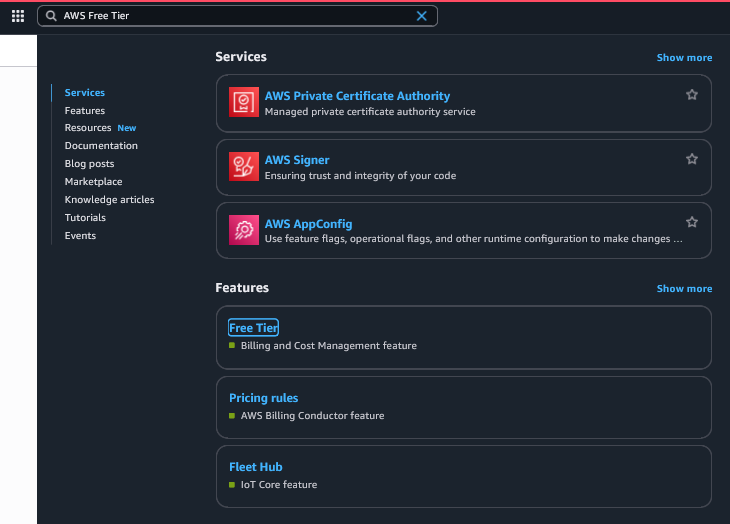Screen dimensions: 730x524
Task: Select Knowledge articles in the sidebar
Action: [109, 200]
